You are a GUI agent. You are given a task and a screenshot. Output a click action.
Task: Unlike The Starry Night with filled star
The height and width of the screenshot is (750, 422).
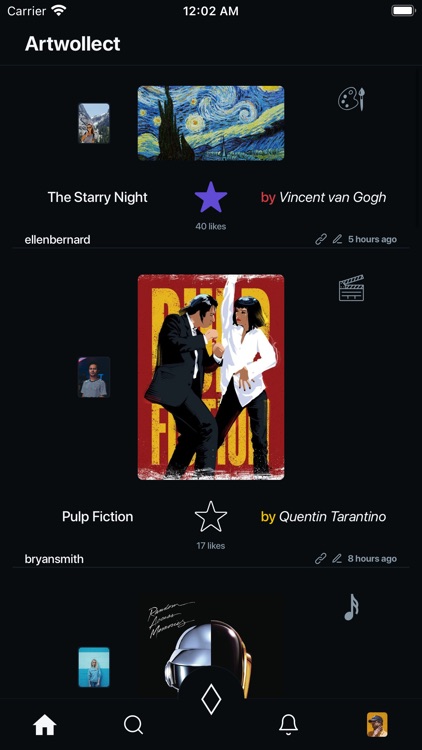pyautogui.click(x=211, y=197)
